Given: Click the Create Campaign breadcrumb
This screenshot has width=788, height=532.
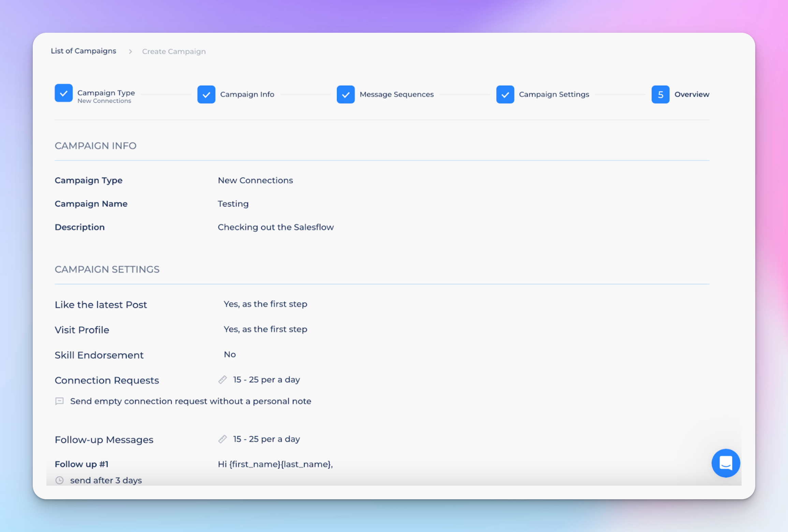Looking at the screenshot, I should point(174,51).
